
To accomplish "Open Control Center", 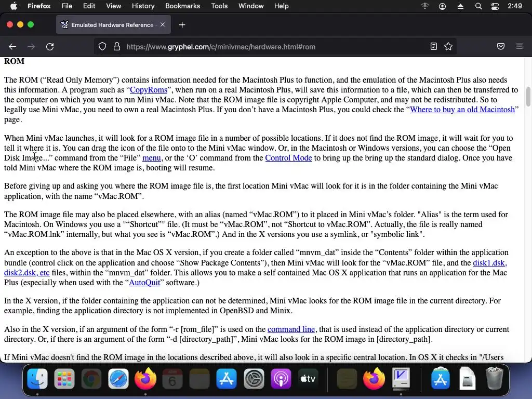I will pyautogui.click(x=495, y=6).
